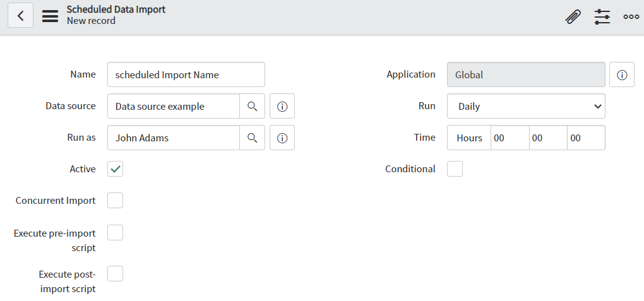Click the Name input field
644x301 pixels.
(186, 74)
